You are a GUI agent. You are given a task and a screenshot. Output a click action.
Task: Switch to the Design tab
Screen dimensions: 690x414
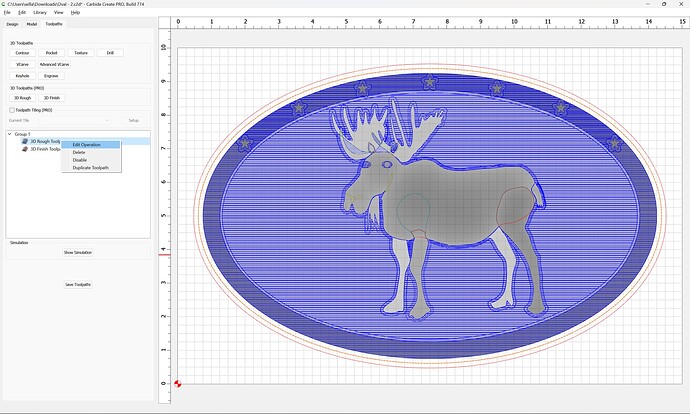pyautogui.click(x=12, y=24)
